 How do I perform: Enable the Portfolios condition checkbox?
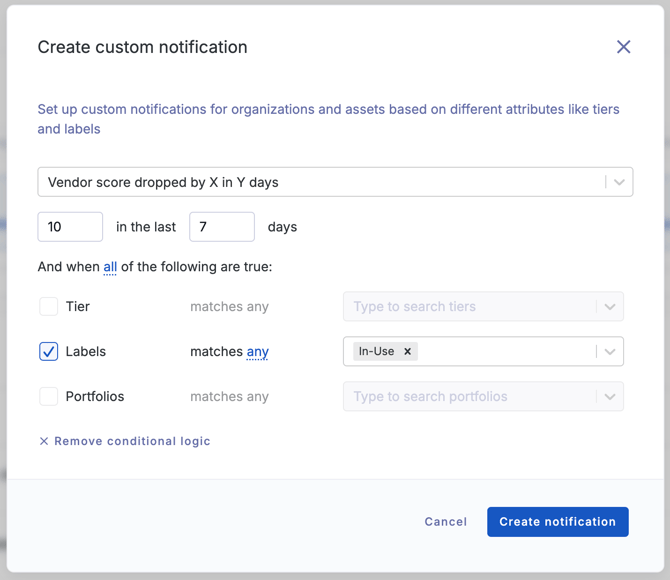(48, 397)
